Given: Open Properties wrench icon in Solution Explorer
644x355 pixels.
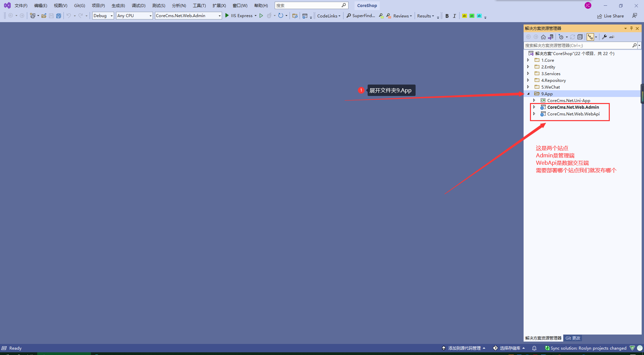Looking at the screenshot, I should (x=604, y=37).
